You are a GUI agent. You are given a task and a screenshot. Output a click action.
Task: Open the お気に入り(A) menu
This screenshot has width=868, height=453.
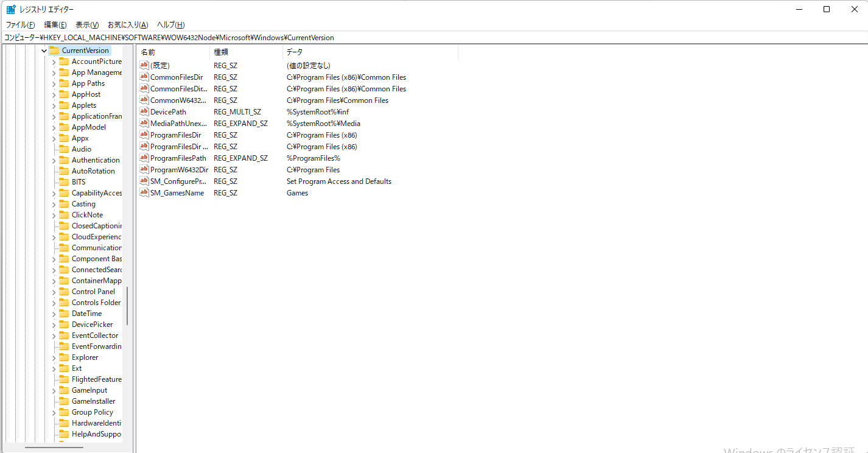(128, 25)
